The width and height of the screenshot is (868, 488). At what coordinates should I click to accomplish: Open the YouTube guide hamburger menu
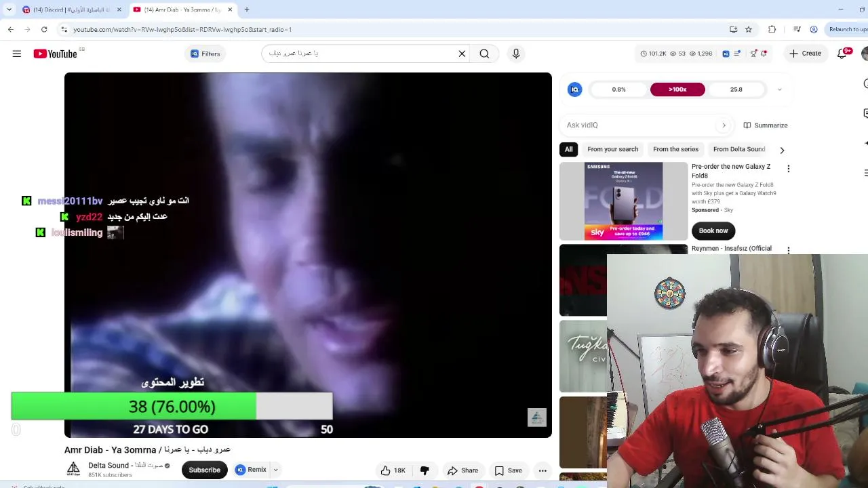coord(17,54)
